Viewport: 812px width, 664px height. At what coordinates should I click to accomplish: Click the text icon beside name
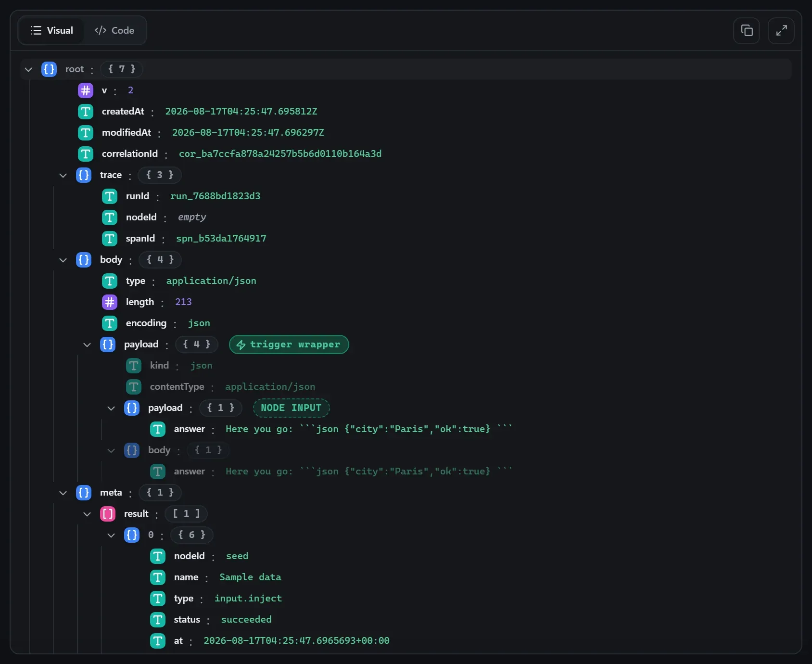(x=158, y=577)
